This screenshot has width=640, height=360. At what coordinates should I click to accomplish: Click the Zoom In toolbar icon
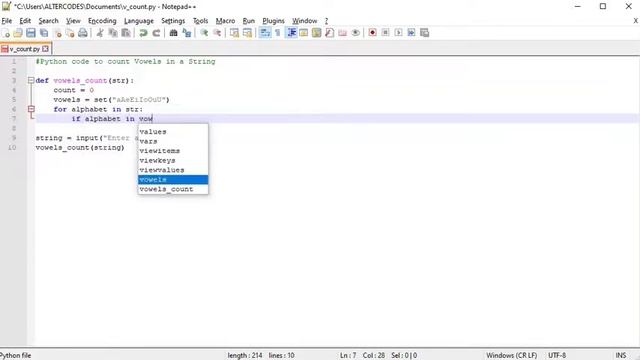pyautogui.click(x=204, y=33)
